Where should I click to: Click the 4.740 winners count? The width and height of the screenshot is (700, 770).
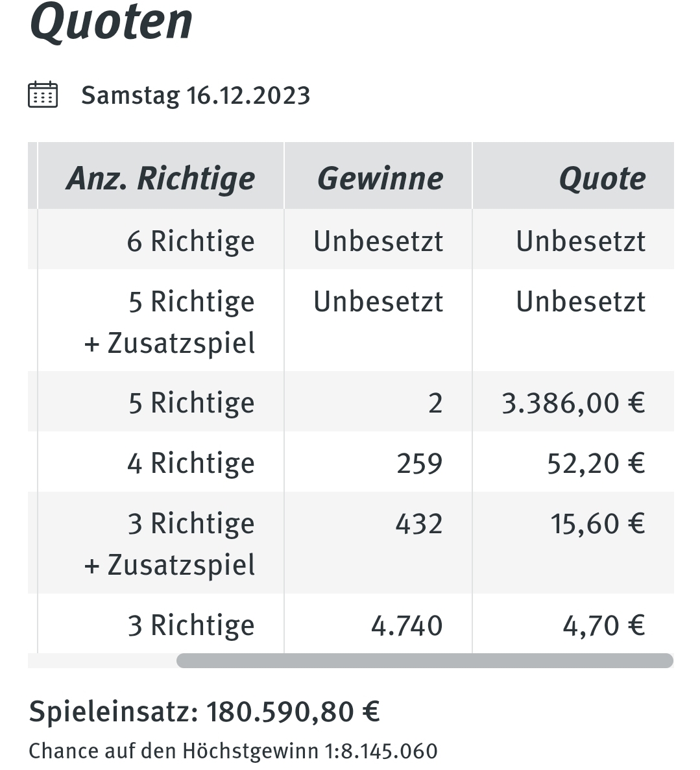[407, 626]
